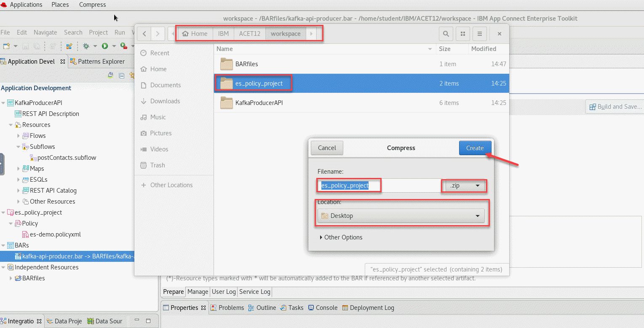This screenshot has width=644, height=328.
Task: Click the KafkaProducerAPI folder icon
Action: pyautogui.click(x=227, y=103)
